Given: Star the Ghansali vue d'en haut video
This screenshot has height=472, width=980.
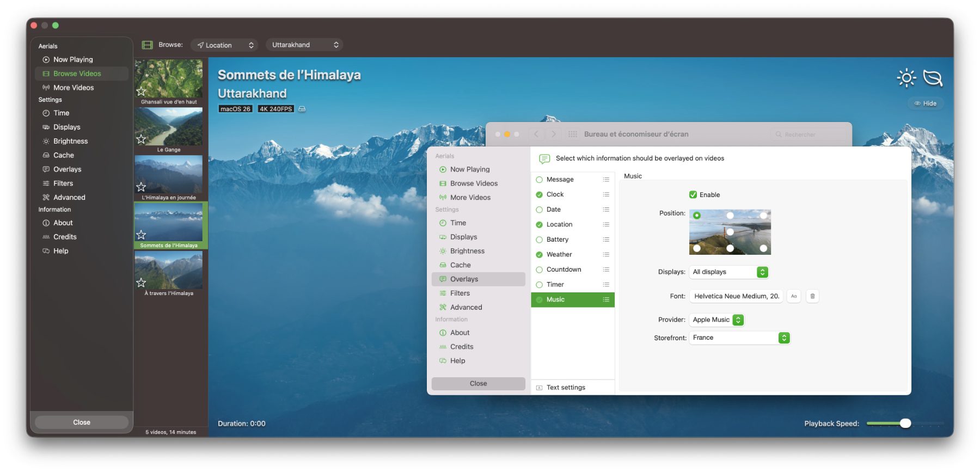Looking at the screenshot, I should coord(141,91).
